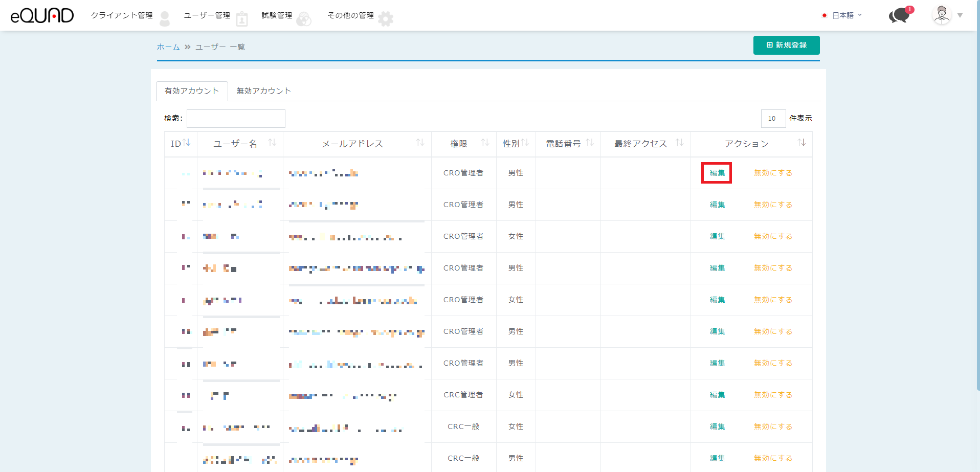Image resolution: width=980 pixels, height=472 pixels.
Task: Sort the table by ID column arrows
Action: [x=187, y=143]
